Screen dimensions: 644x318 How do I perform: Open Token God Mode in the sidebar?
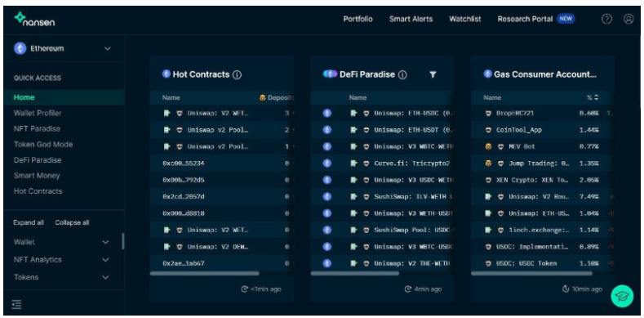click(43, 145)
